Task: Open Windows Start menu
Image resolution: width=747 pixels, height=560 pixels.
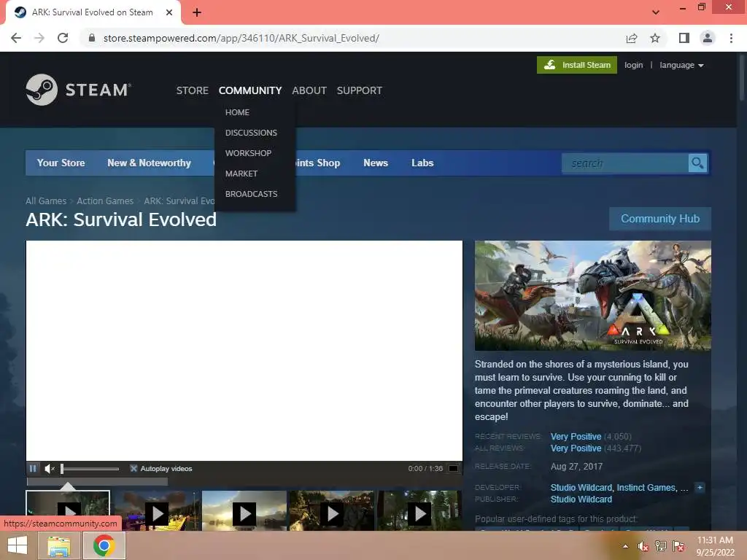Action: pyautogui.click(x=18, y=545)
